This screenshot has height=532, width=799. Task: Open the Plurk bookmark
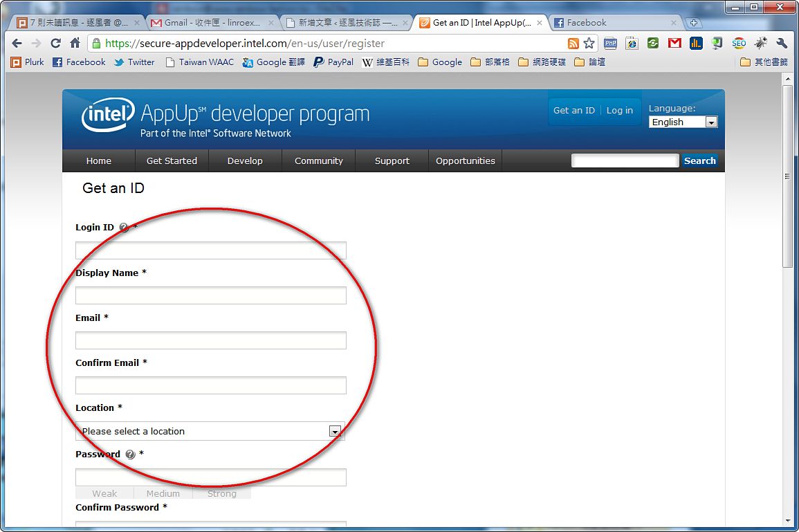[28, 62]
